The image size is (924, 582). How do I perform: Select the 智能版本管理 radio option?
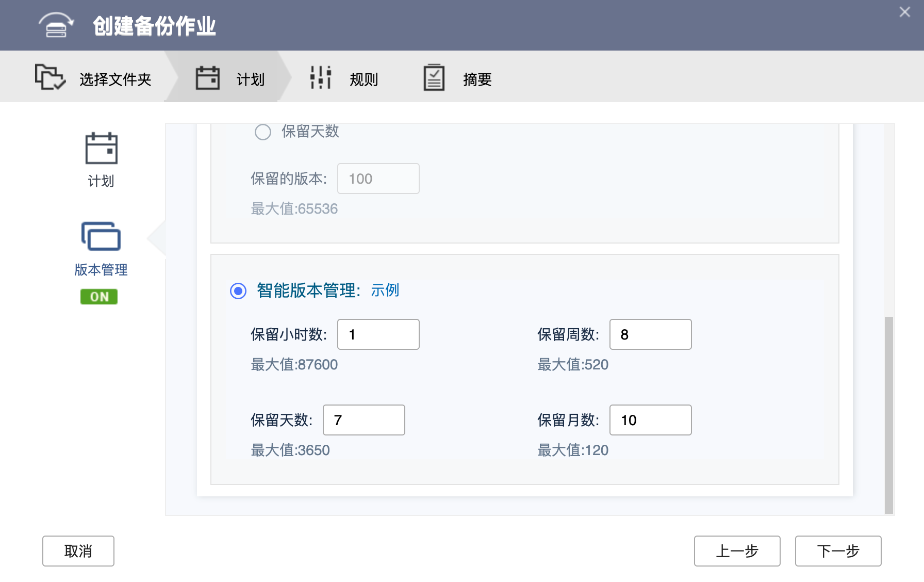click(238, 290)
